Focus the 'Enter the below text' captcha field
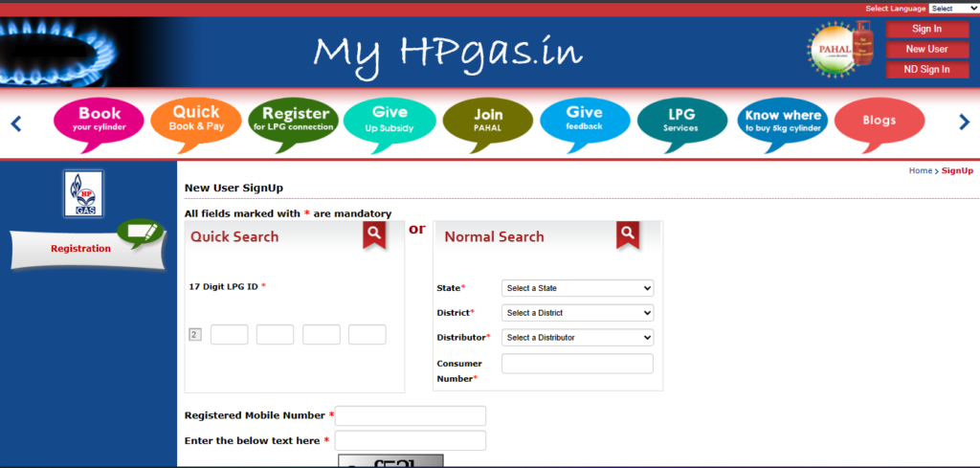The width and height of the screenshot is (980, 468). pyautogui.click(x=411, y=440)
